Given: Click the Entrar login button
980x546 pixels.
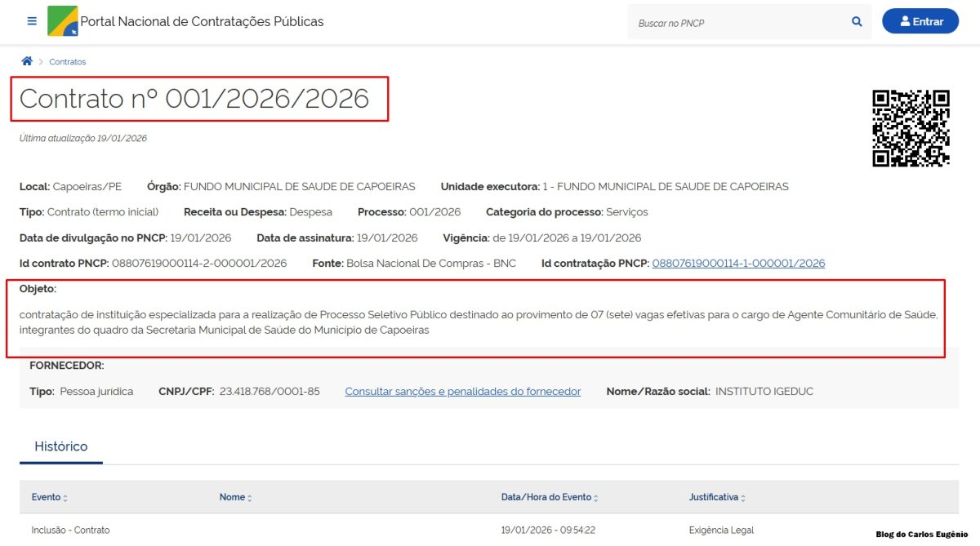Looking at the screenshot, I should (920, 22).
